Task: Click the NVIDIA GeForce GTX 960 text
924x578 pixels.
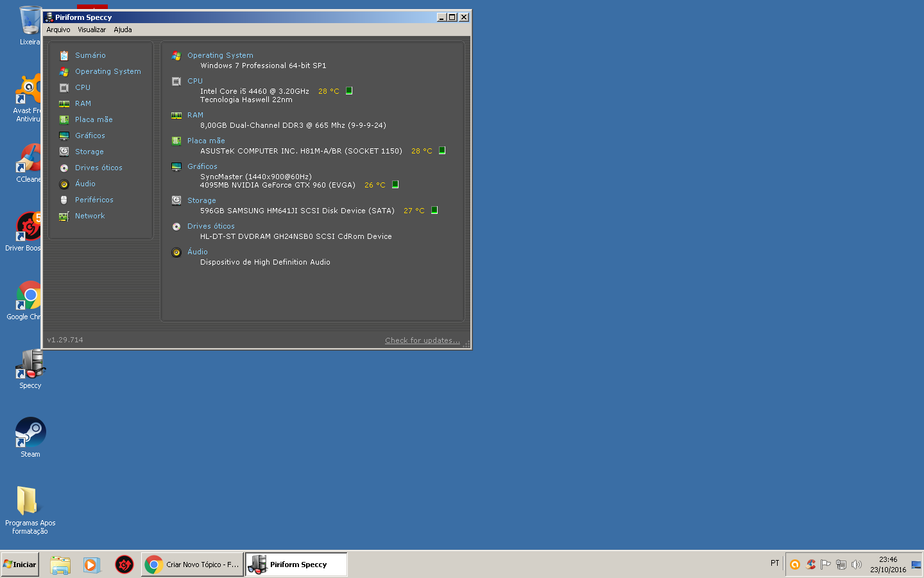Action: pyautogui.click(x=277, y=185)
